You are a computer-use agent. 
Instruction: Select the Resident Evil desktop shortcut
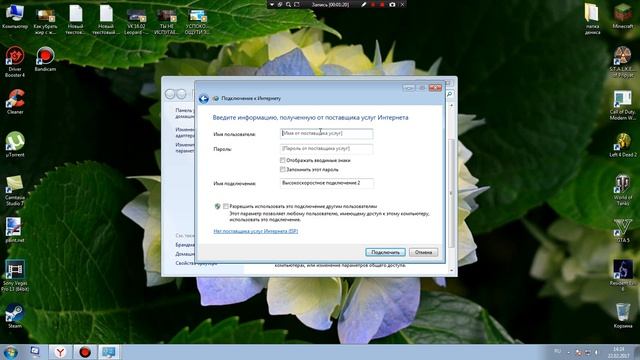[x=623, y=276]
